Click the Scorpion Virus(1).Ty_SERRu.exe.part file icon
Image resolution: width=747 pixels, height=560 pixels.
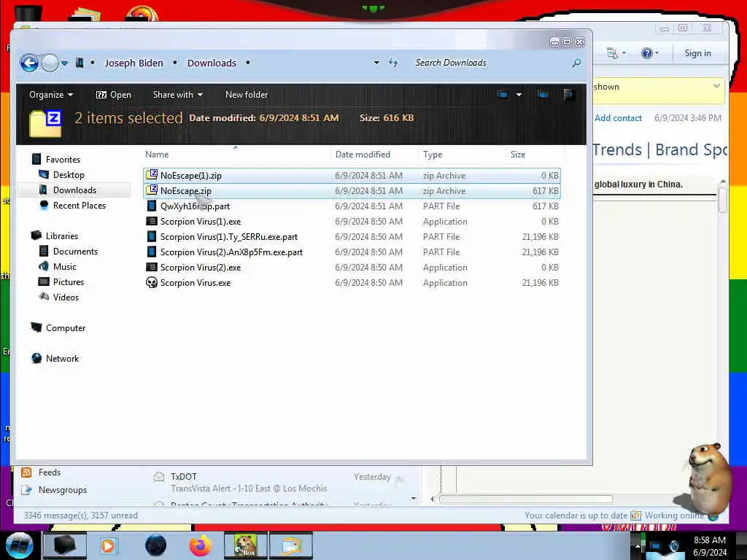coord(152,237)
